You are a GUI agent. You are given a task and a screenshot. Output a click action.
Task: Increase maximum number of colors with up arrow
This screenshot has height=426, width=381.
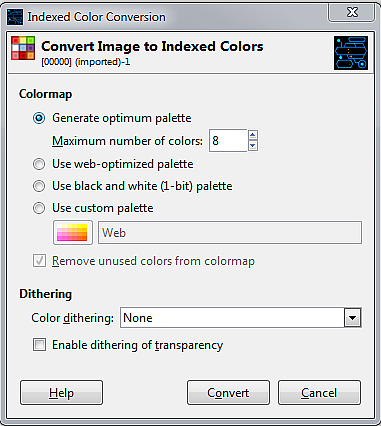click(x=253, y=135)
